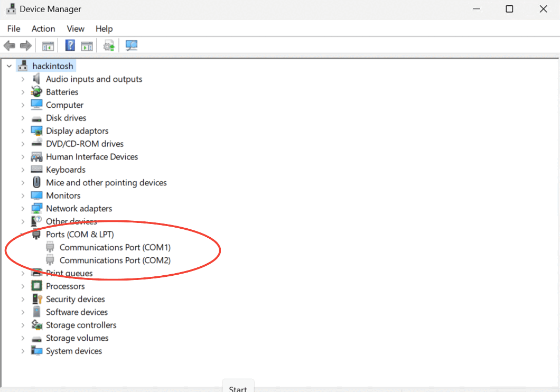This screenshot has width=560, height=392.
Task: Click the Other devices warning icon
Action: point(36,221)
